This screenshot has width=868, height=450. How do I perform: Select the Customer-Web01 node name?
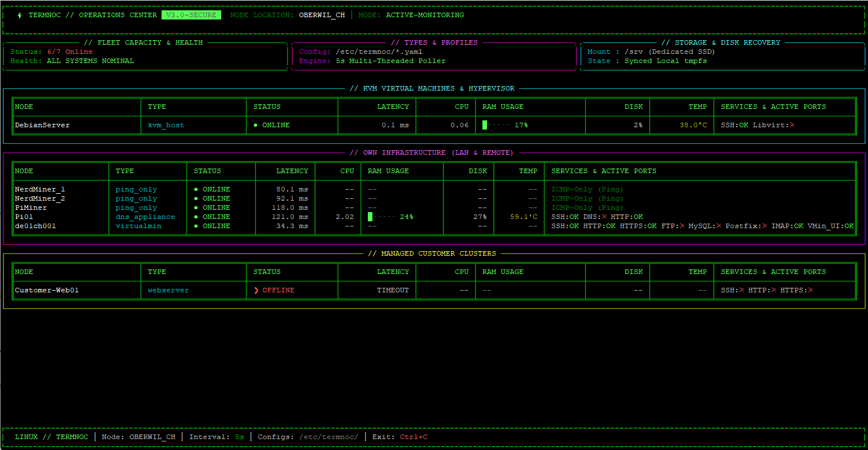click(x=47, y=290)
